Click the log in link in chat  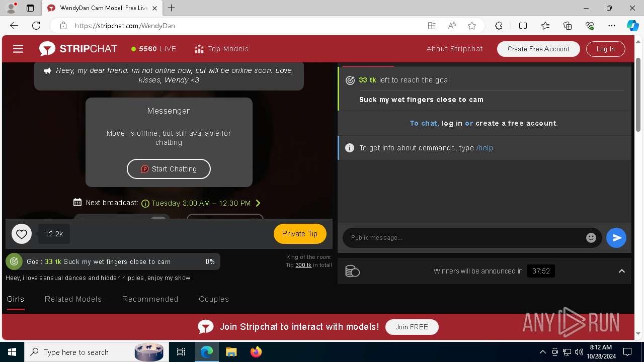click(452, 123)
